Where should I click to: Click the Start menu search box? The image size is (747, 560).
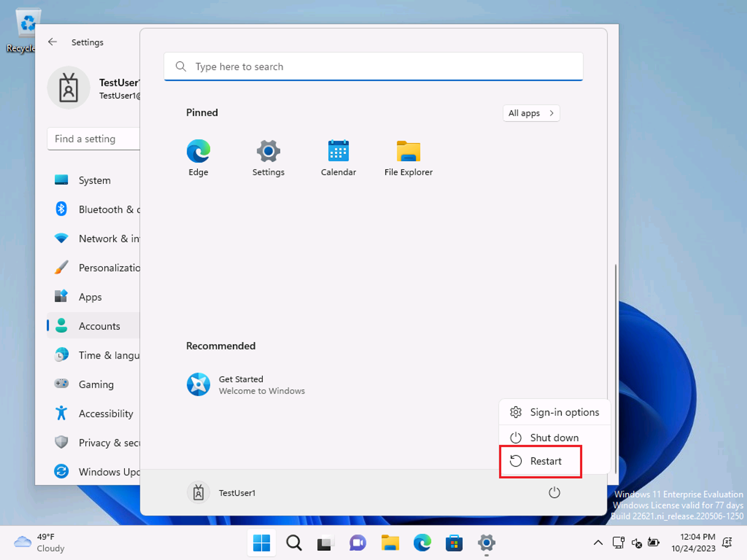(x=373, y=66)
